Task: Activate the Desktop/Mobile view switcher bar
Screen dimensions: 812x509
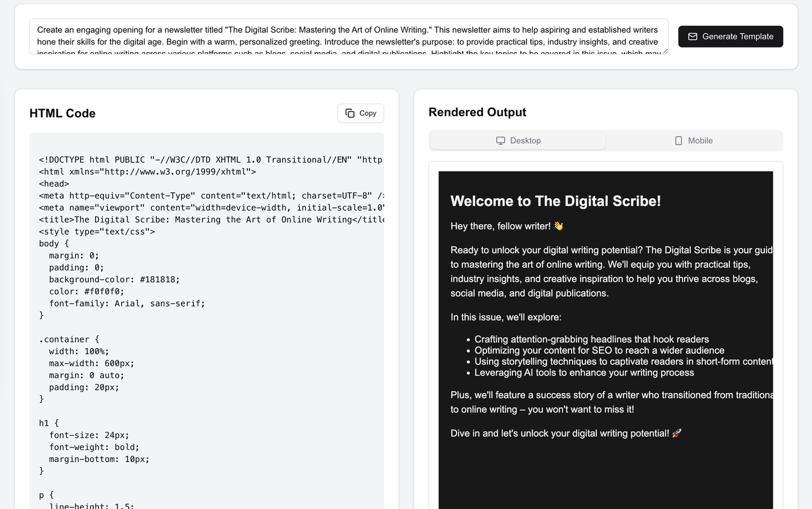Action: [x=606, y=140]
